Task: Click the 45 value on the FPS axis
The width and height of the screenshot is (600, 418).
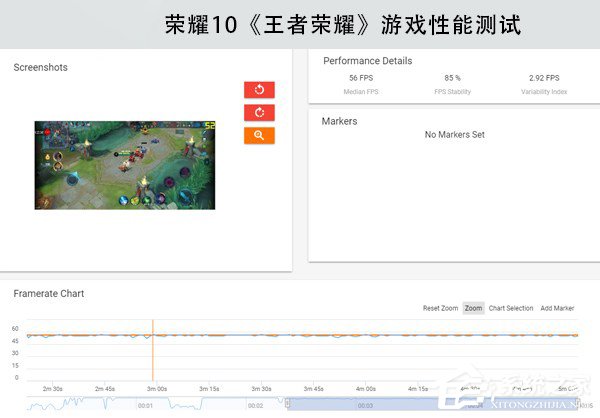Action: [x=15, y=341]
